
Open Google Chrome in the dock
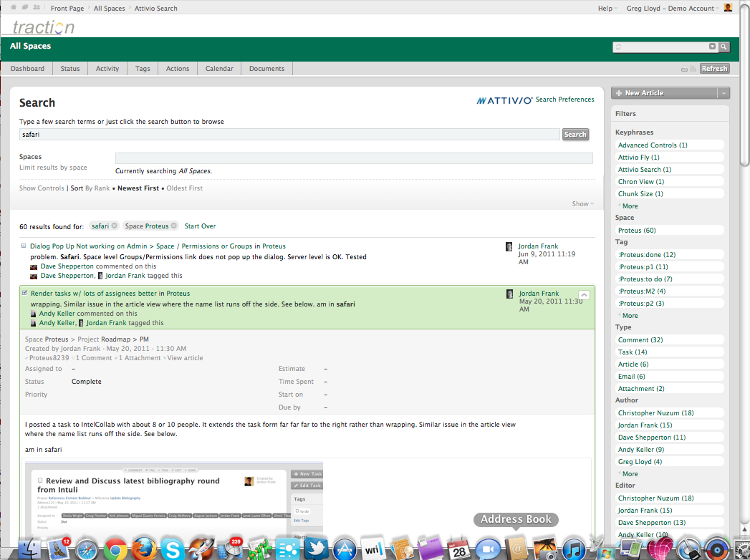point(115,549)
